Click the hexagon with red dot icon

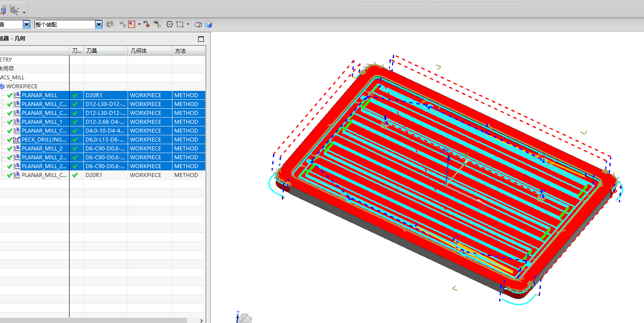click(170, 24)
